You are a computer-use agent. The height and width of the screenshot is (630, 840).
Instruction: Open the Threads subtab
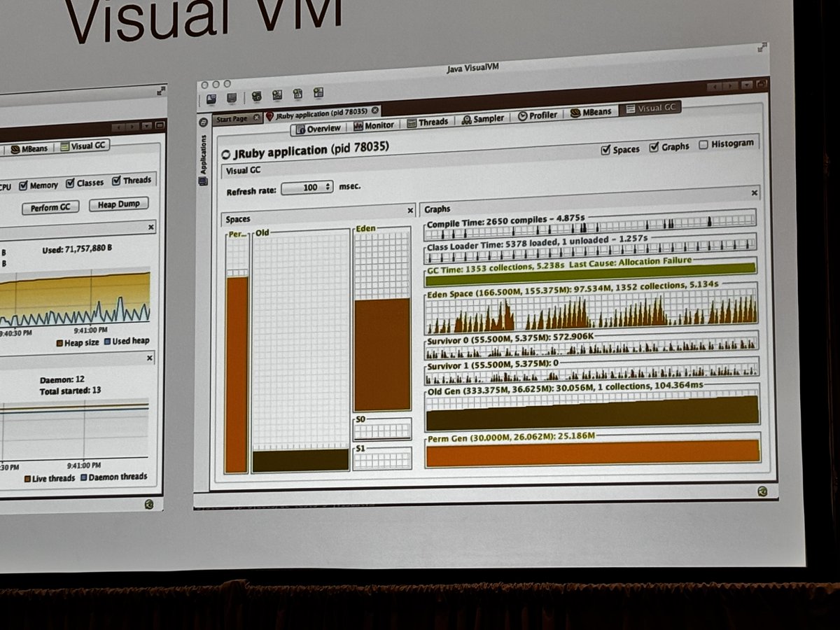(x=426, y=122)
